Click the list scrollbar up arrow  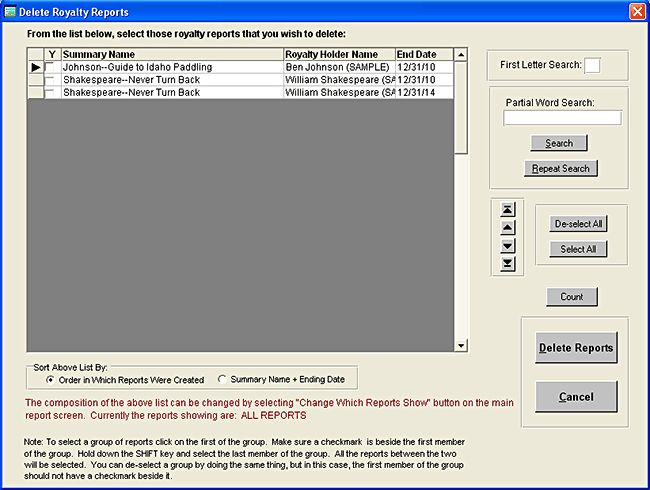pos(460,55)
